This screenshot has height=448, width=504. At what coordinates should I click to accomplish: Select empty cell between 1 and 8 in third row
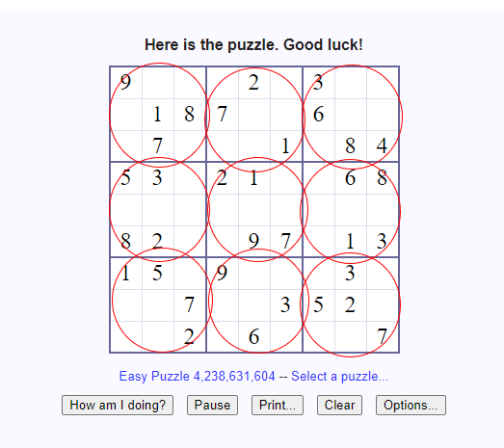coord(319,145)
